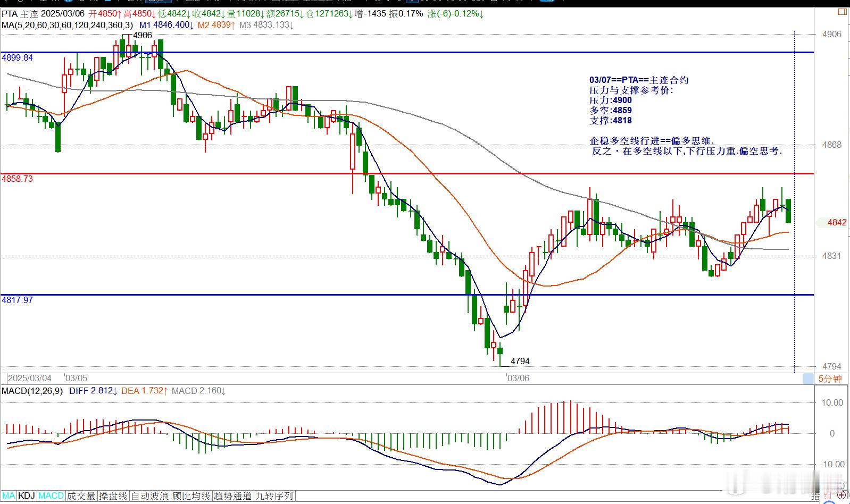This screenshot has width=850, height=504.
Task: Click the 多空:4859 annotation text
Action: pyautogui.click(x=611, y=110)
